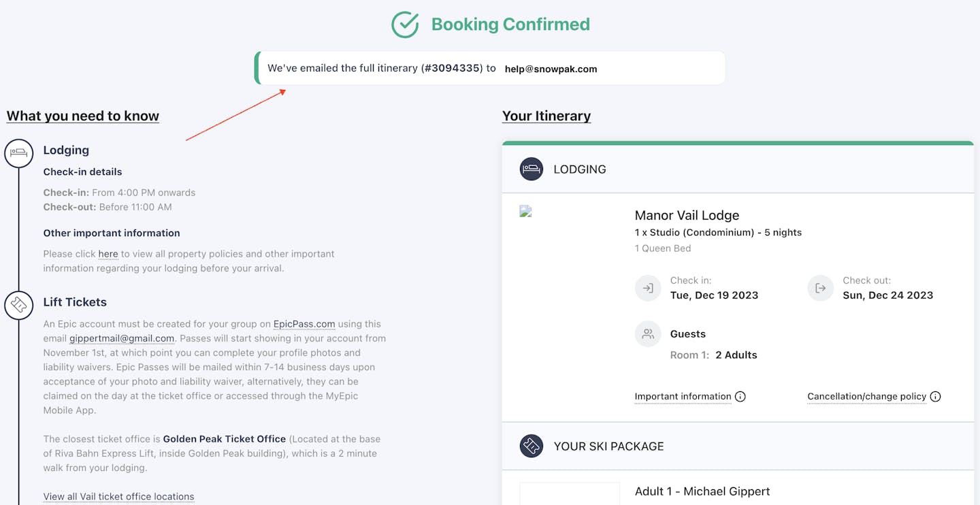This screenshot has width=980, height=505.
Task: View all Vail ticket office locations
Action: click(x=118, y=497)
